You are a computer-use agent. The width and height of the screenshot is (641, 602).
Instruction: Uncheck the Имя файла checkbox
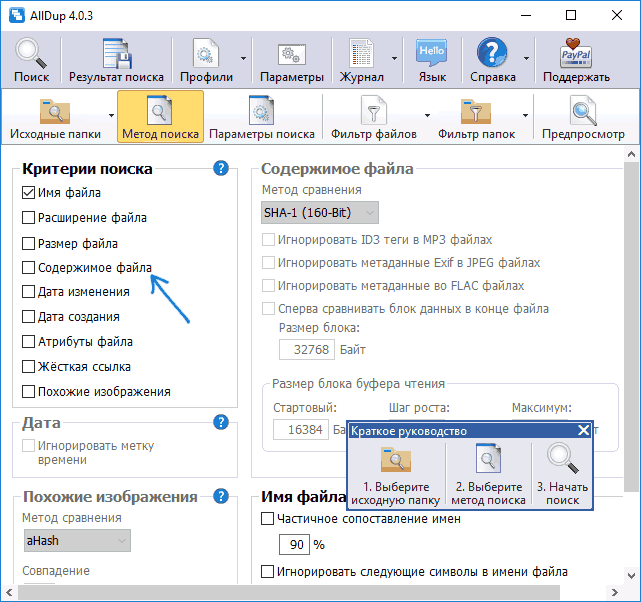[x=28, y=192]
